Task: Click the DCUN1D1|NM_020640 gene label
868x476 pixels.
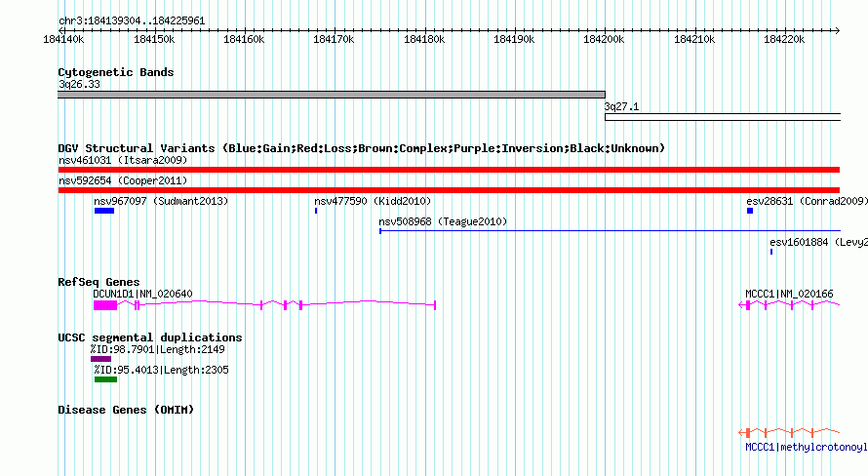Action: pos(142,294)
